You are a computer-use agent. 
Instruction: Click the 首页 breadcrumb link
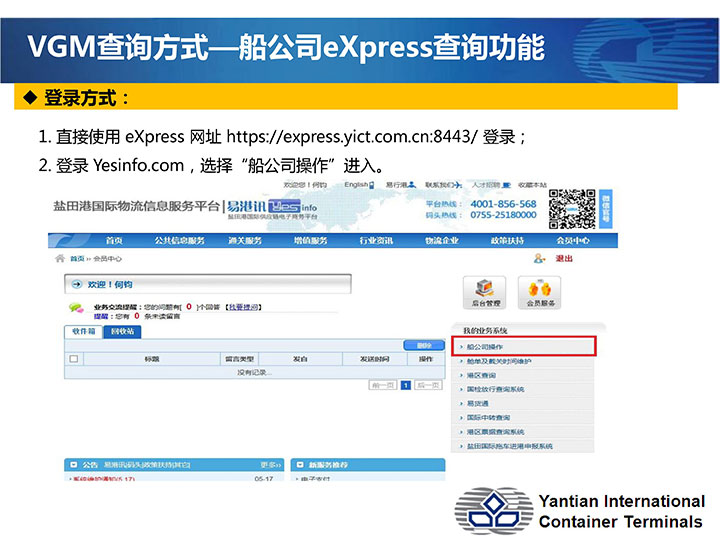tap(77, 259)
